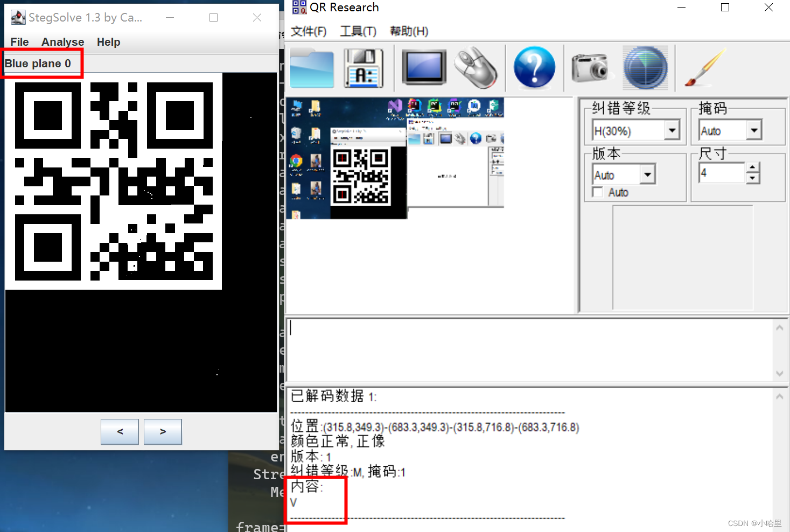The image size is (790, 532).
Task: Click the 'Blue plane 0' label
Action: tap(38, 64)
